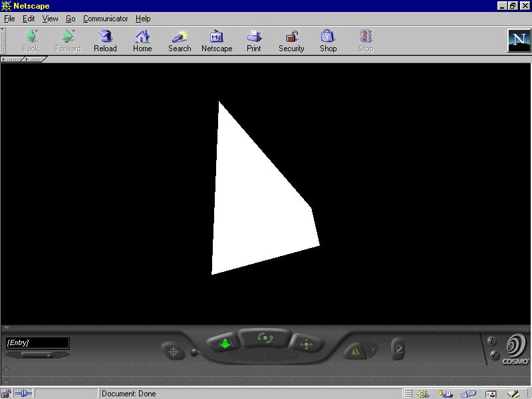
Task: Collapse the first toolbar tab handle
Action: pyautogui.click(x=12, y=59)
